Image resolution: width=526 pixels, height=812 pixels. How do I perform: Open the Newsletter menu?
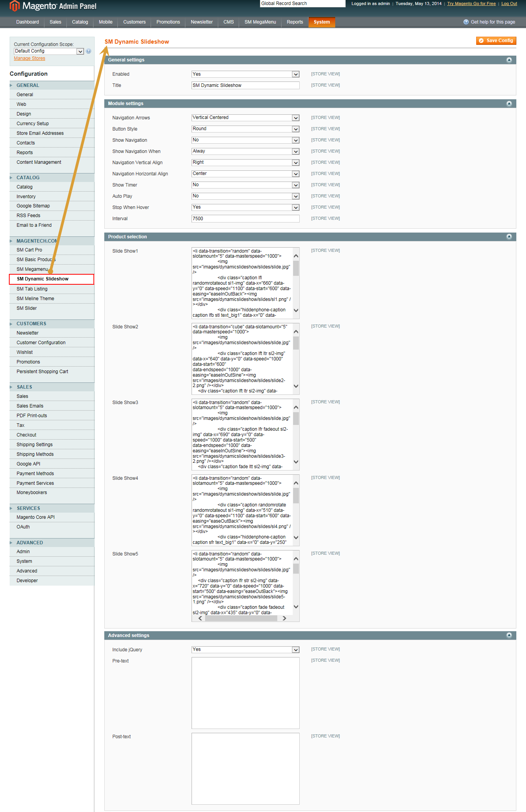point(202,22)
